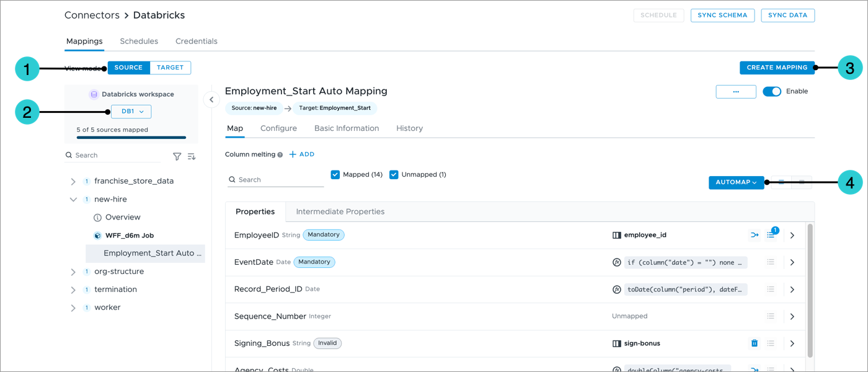Click the Sequence_Number row list icon
Viewport: 868px width, 372px height.
click(x=771, y=316)
